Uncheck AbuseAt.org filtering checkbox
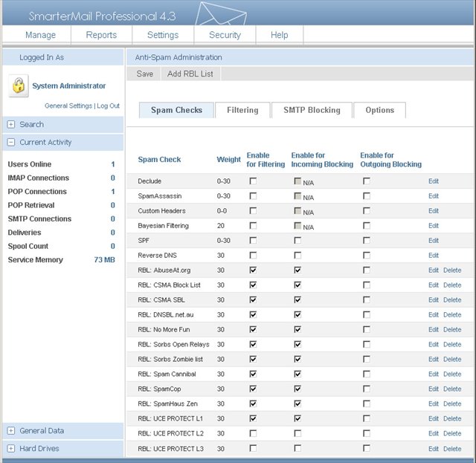Image resolution: width=476 pixels, height=463 pixels. [x=253, y=270]
